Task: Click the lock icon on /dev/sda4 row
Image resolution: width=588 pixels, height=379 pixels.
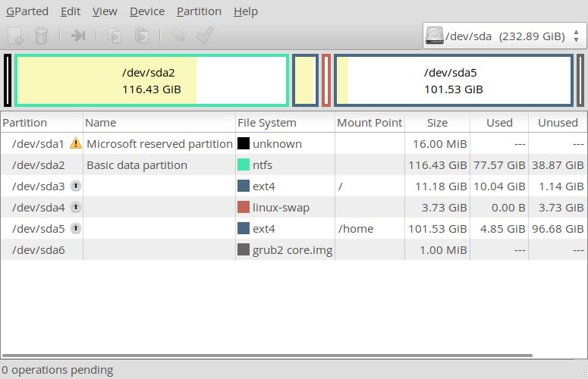Action: (x=76, y=207)
